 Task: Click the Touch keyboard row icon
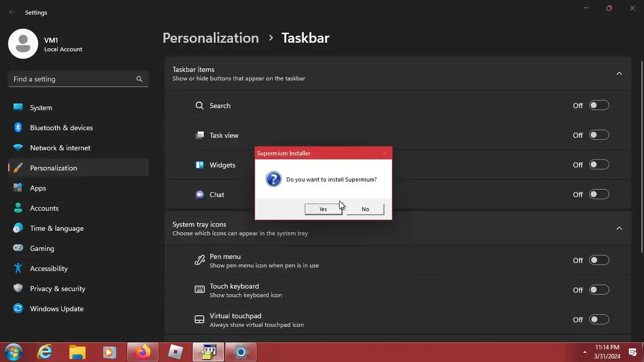(x=200, y=290)
